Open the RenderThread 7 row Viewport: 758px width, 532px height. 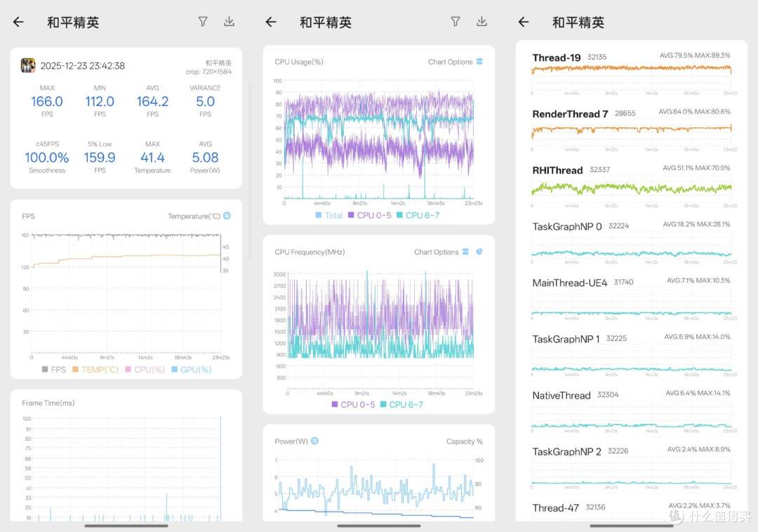click(x=632, y=128)
